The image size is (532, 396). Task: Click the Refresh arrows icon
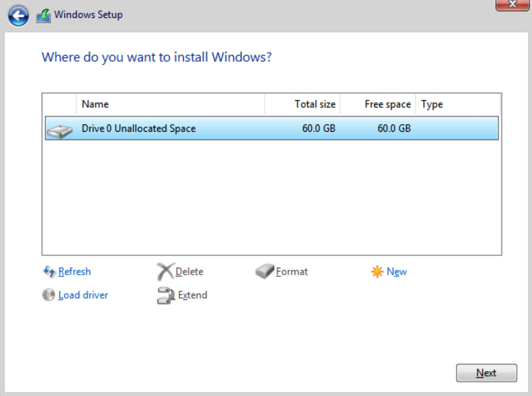[49, 271]
